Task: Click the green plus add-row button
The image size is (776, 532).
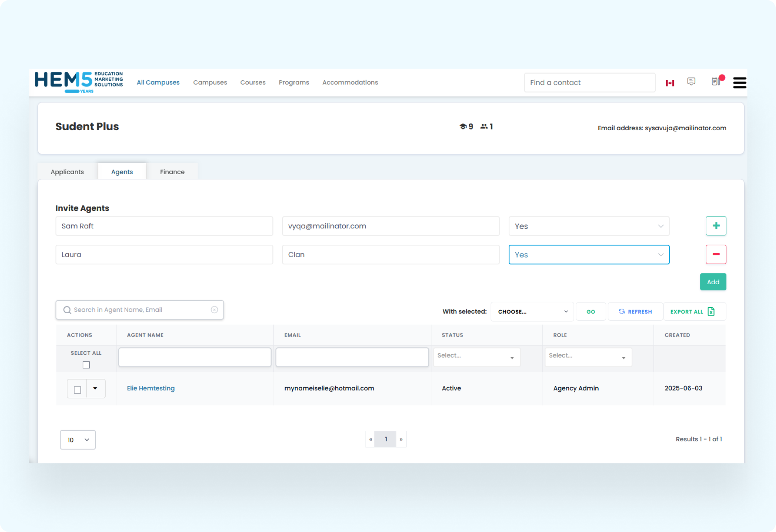Action: [716, 226]
